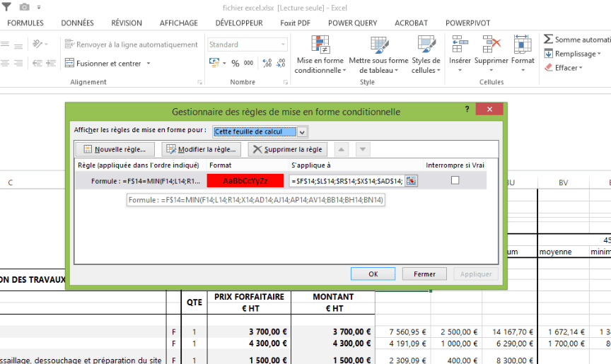Check the Interrompre si Vrai checkbox
611x364 pixels.
click(x=455, y=180)
